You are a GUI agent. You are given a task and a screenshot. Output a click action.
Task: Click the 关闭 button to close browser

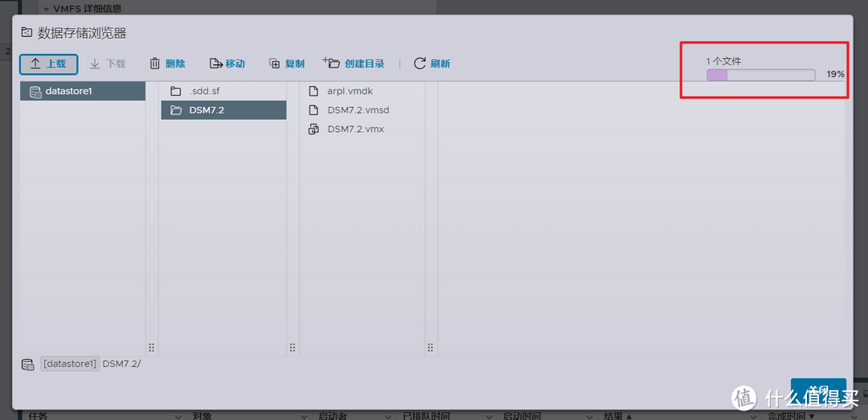818,389
